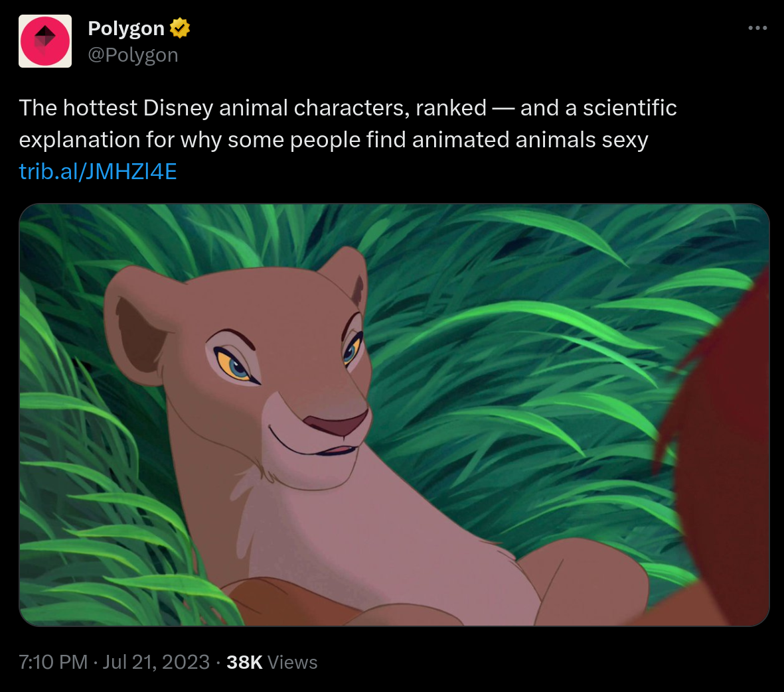Open the @Polygon handle link
Screen dimensions: 784x692
pos(133,55)
